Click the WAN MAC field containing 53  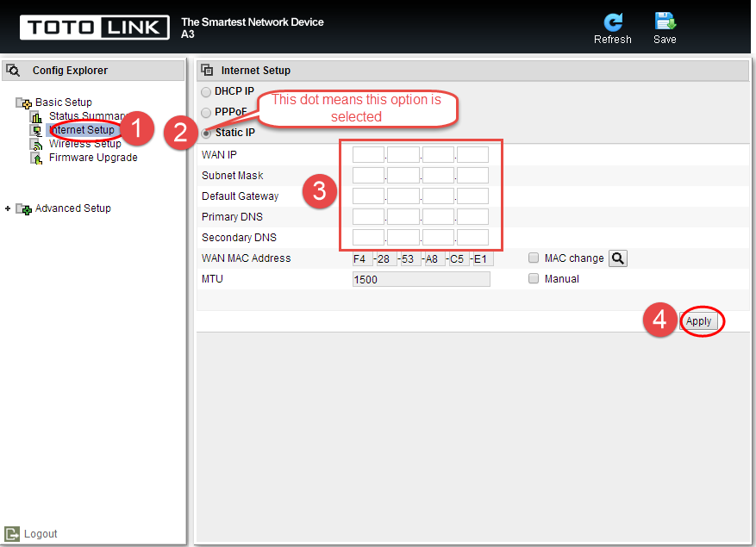[411, 258]
